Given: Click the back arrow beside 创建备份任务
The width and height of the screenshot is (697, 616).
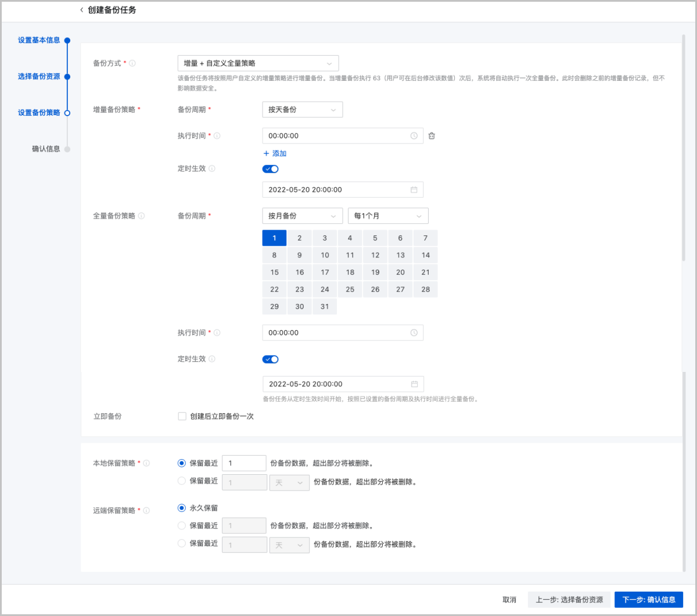Looking at the screenshot, I should tap(81, 10).
